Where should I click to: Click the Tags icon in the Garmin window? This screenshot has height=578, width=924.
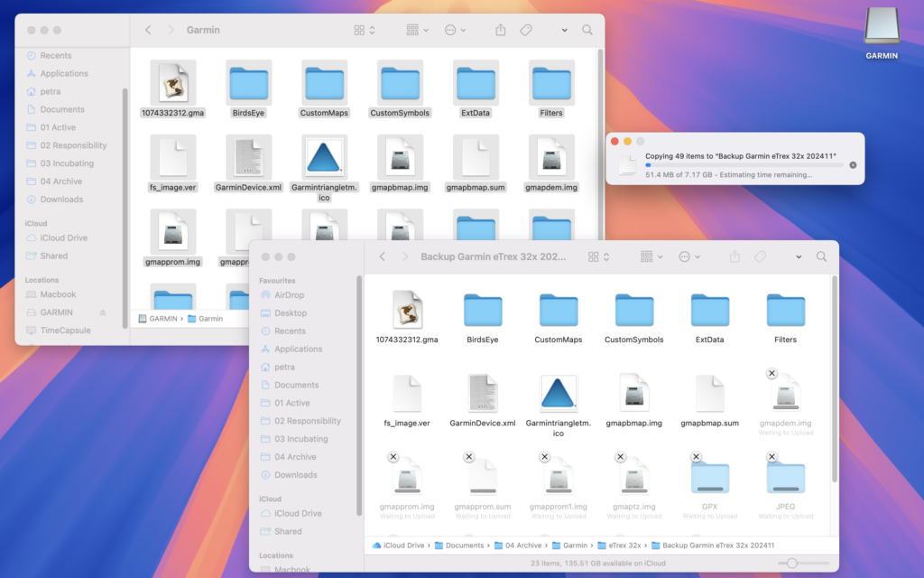click(526, 30)
